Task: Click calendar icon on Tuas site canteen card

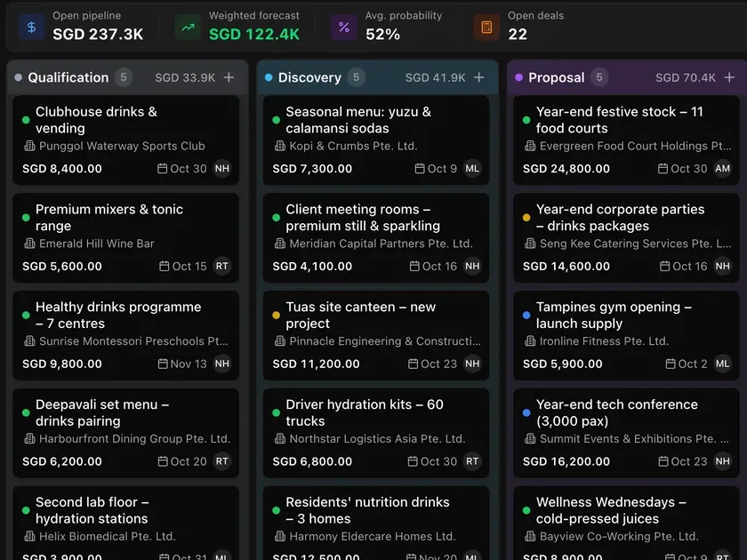Action: (x=413, y=364)
